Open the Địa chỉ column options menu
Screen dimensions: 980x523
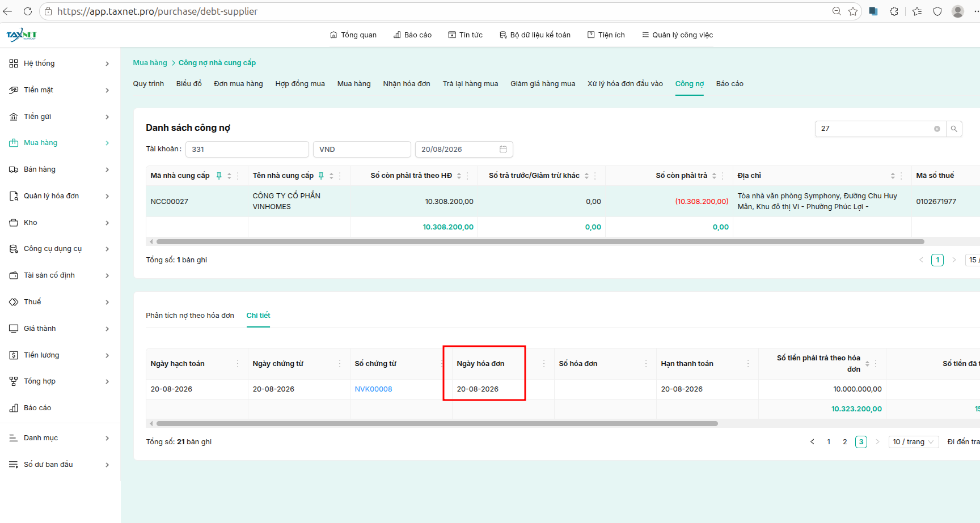tap(901, 176)
